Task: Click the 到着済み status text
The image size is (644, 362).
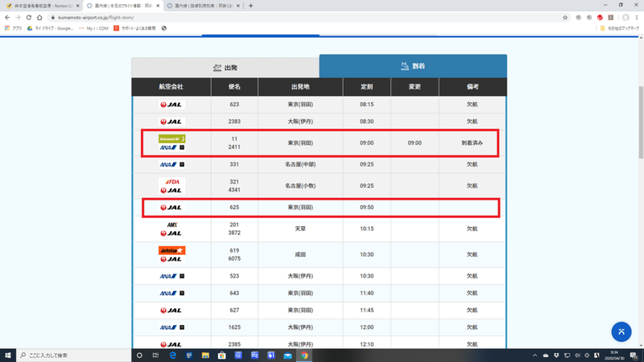Action: 472,143
